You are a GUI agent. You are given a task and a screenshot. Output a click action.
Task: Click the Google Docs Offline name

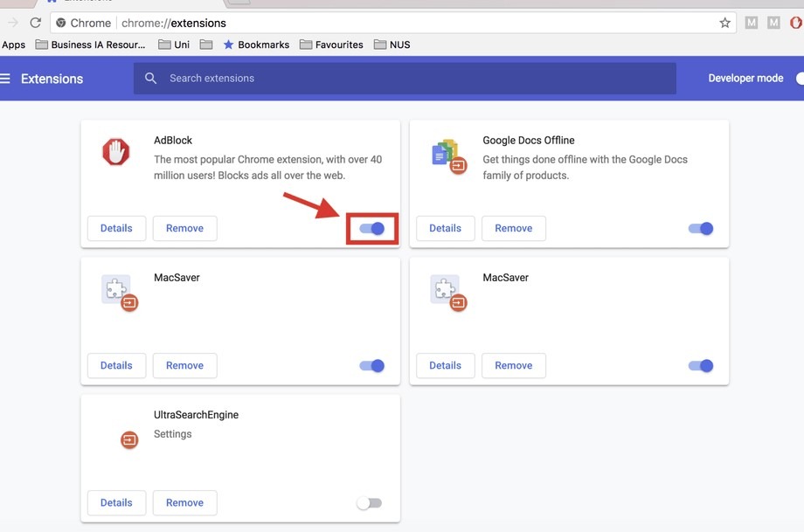[528, 141]
